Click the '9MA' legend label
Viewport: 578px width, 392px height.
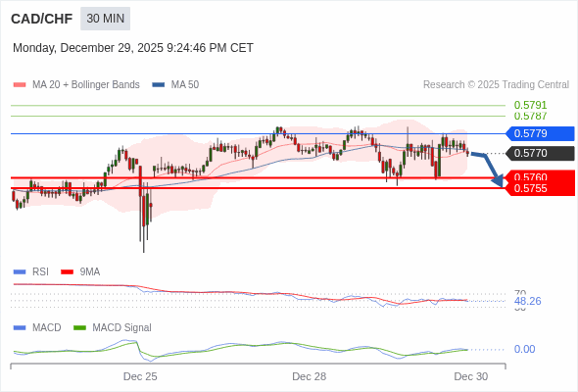click(90, 272)
